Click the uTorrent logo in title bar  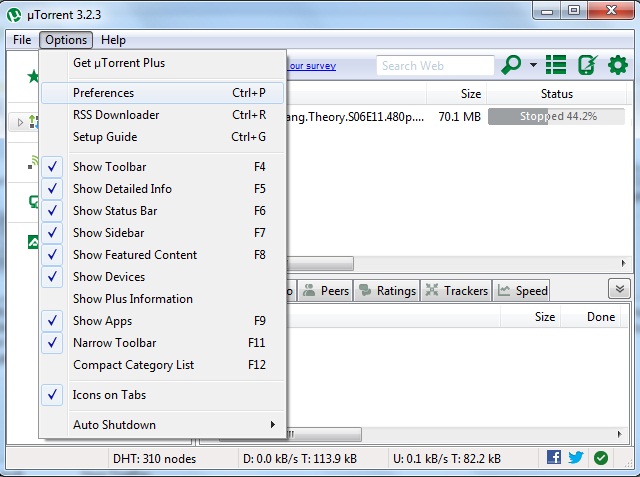click(14, 15)
